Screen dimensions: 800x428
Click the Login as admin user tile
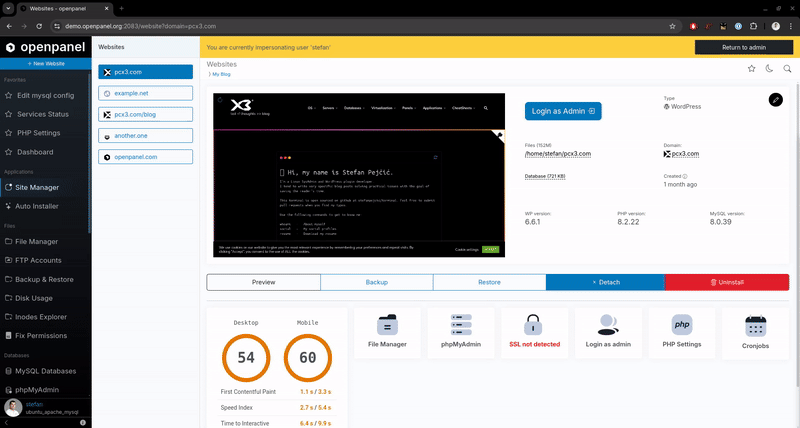pos(608,333)
